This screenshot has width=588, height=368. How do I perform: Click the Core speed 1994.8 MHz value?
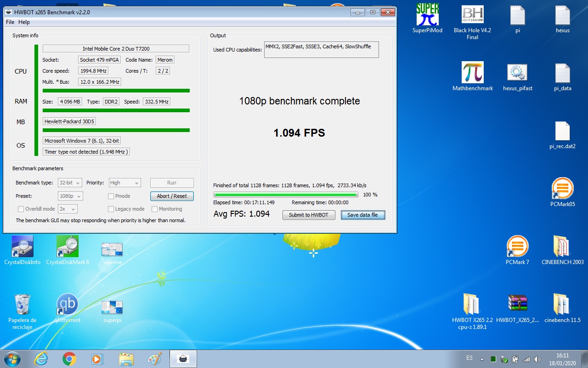[x=93, y=71]
